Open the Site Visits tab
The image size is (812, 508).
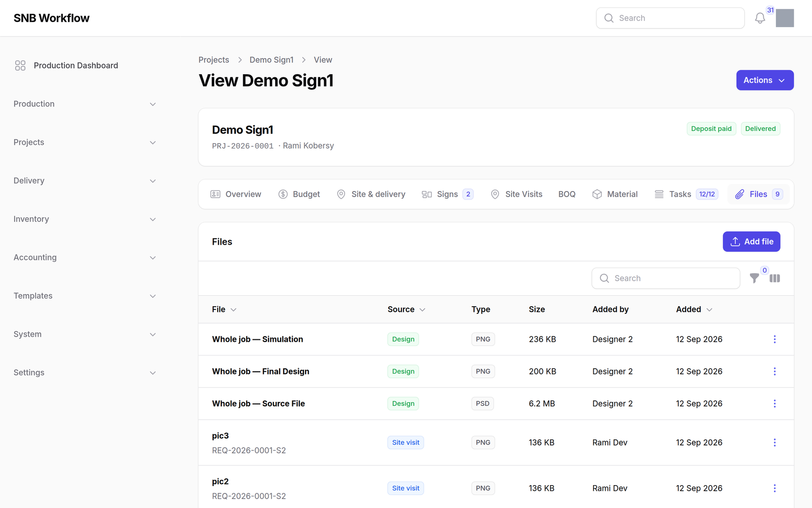(516, 194)
